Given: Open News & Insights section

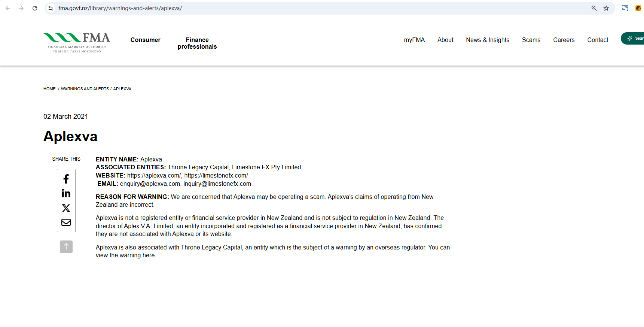Looking at the screenshot, I should [x=487, y=40].
